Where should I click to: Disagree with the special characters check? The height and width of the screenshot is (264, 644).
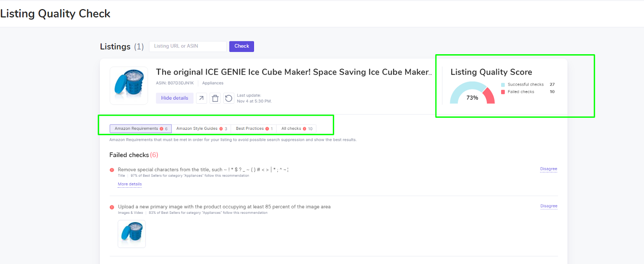tap(549, 169)
